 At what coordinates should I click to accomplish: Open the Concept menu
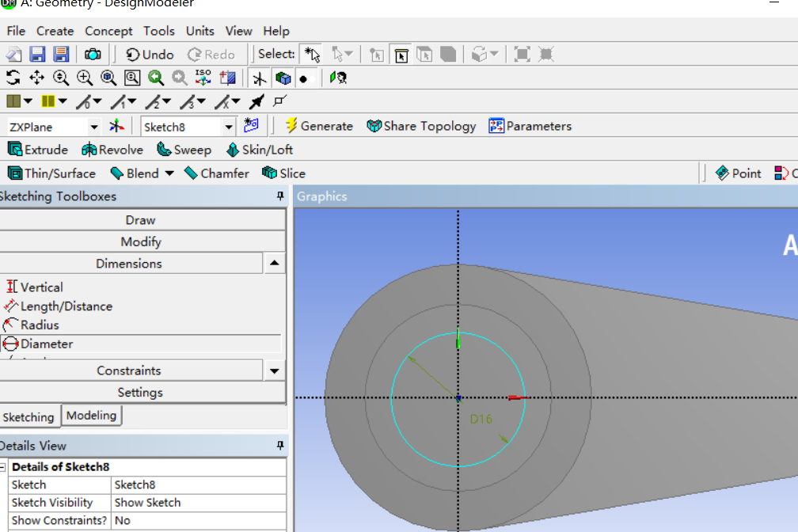coord(108,31)
